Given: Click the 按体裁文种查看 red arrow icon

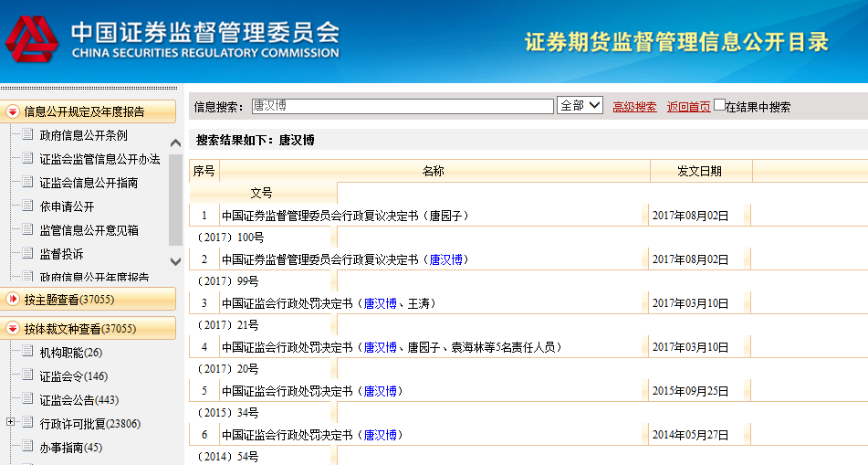Looking at the screenshot, I should (13, 329).
